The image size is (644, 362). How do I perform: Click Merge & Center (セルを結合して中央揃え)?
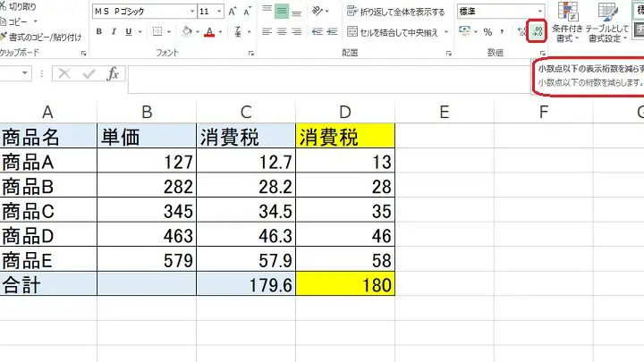393,31
